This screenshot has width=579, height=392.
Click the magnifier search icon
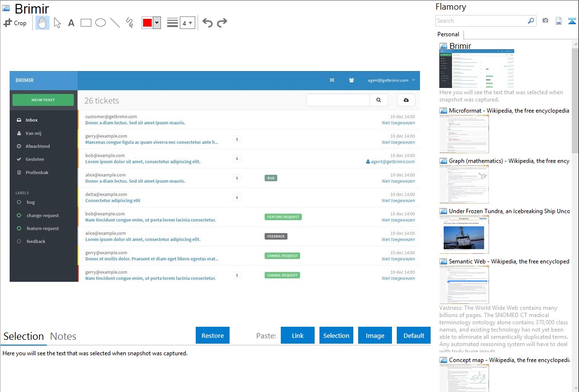(x=531, y=21)
